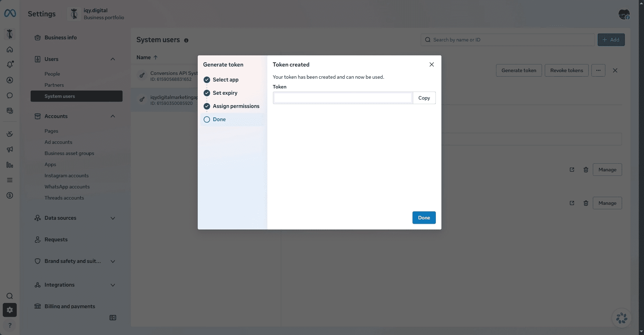Close the Token created dialog
Image resolution: width=644 pixels, height=335 pixels.
pos(432,64)
